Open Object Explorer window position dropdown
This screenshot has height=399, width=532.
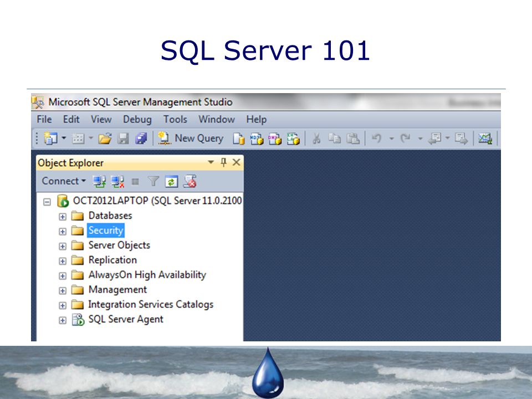tap(211, 162)
